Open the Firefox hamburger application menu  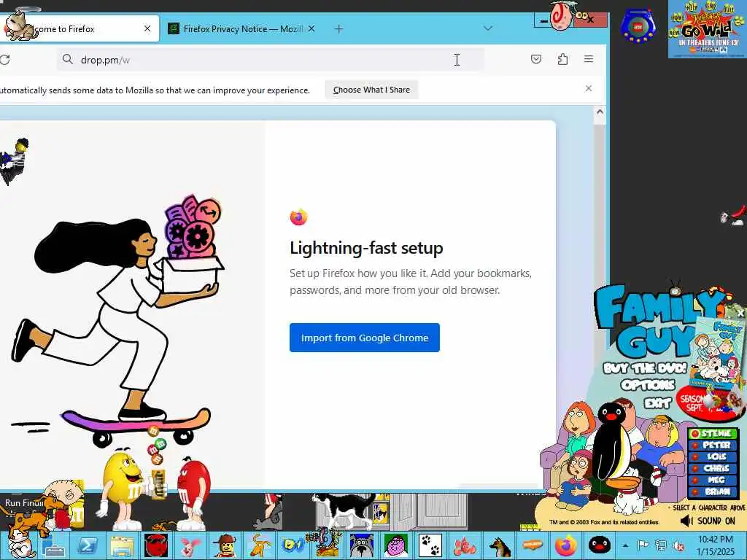click(x=589, y=59)
